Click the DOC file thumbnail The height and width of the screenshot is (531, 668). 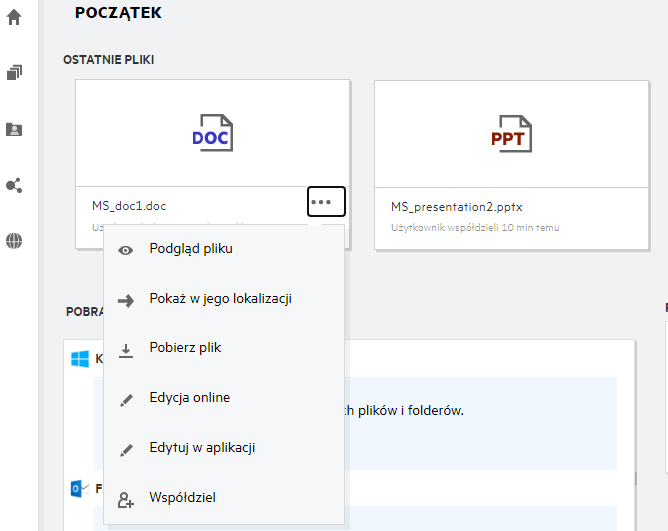tap(212, 134)
